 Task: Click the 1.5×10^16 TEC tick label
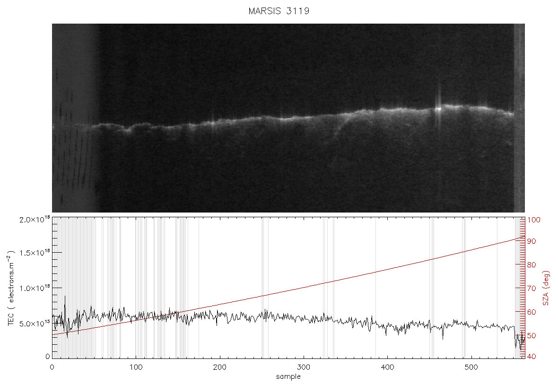(x=35, y=253)
